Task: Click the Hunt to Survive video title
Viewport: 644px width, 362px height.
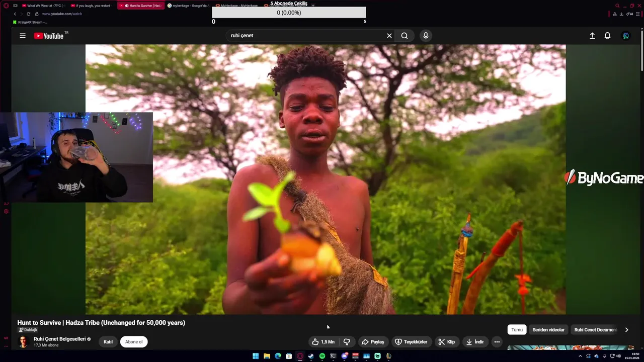Action: tap(101, 323)
